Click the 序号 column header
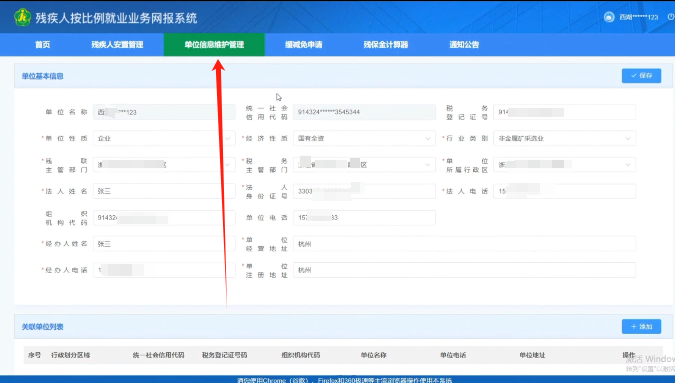This screenshot has height=383, width=675. (34, 355)
